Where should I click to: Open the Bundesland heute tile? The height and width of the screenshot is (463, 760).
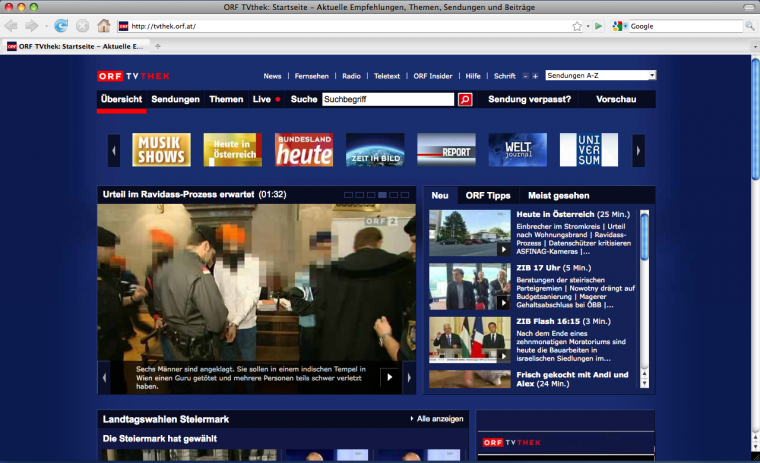(304, 150)
